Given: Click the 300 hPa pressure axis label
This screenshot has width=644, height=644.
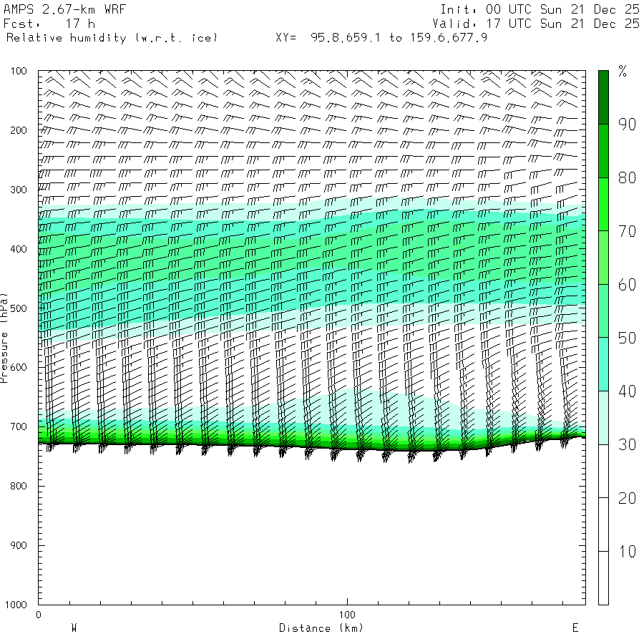Looking at the screenshot, I should point(19,190).
